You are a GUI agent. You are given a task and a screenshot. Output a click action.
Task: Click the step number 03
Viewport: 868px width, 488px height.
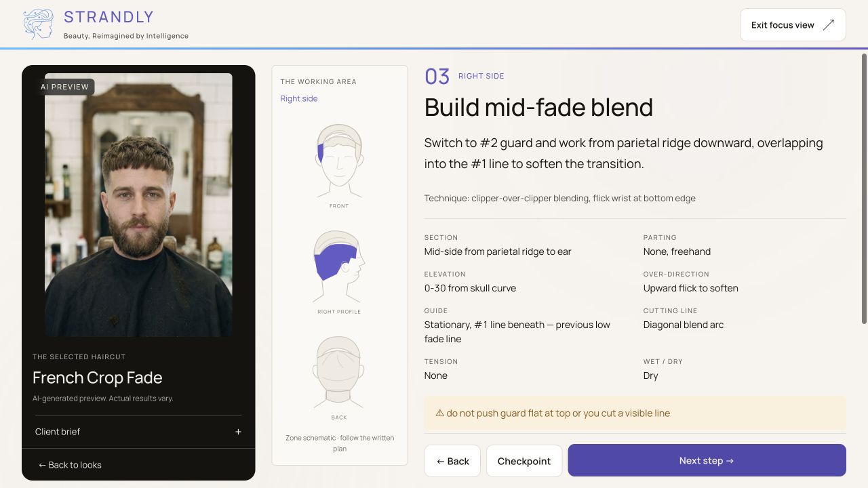[x=437, y=77]
